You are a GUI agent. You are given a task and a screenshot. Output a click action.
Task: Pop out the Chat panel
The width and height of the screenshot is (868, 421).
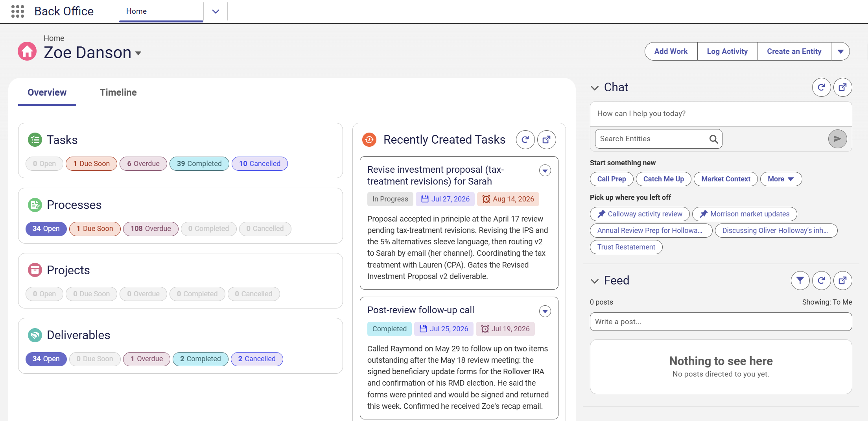point(842,87)
